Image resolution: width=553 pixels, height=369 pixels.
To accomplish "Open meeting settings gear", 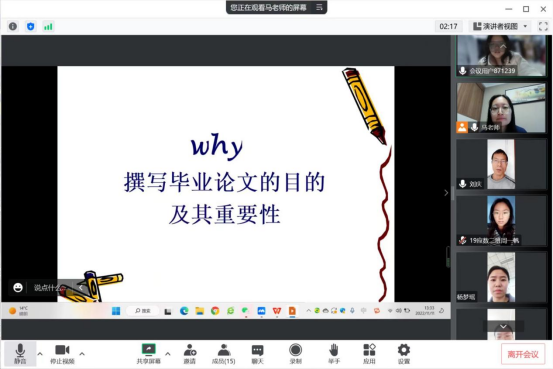I will [404, 354].
